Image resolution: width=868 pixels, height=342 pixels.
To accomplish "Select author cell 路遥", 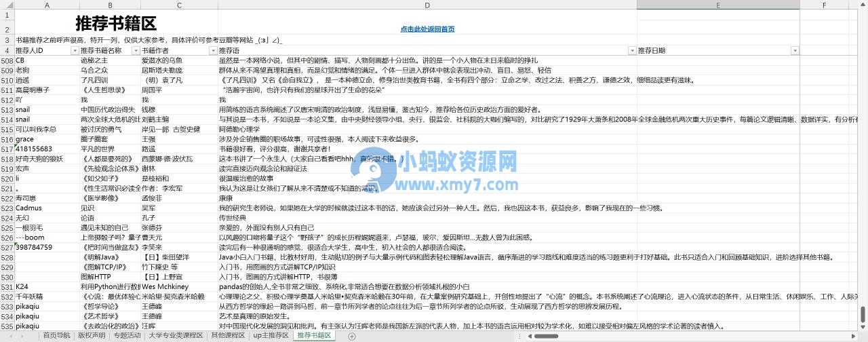I will 179,149.
